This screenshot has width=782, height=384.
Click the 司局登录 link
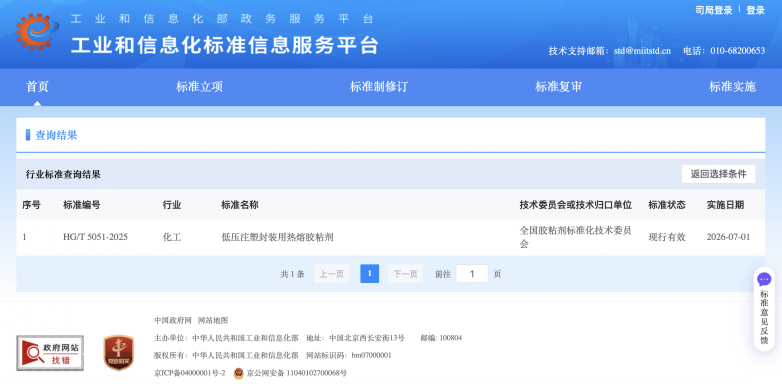[714, 10]
